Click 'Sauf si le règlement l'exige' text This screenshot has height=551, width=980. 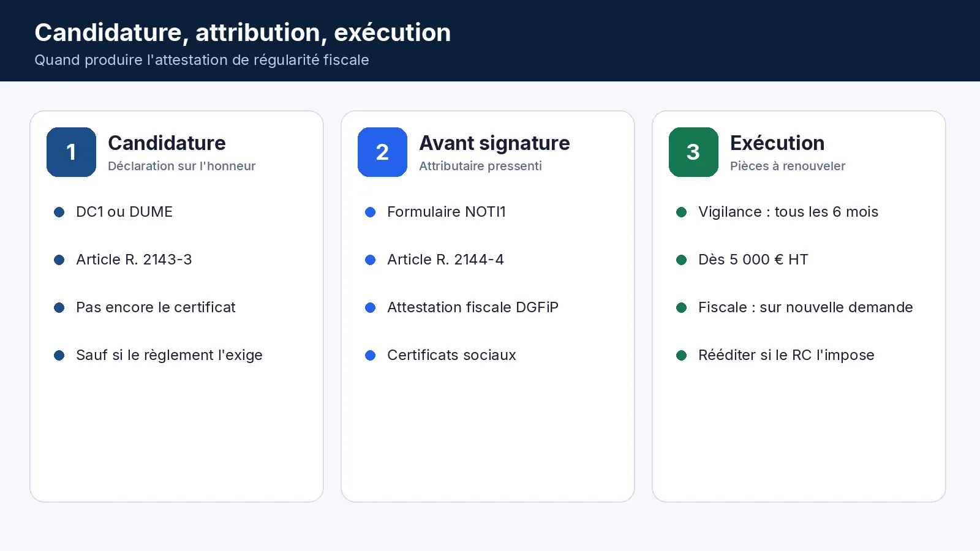point(169,355)
